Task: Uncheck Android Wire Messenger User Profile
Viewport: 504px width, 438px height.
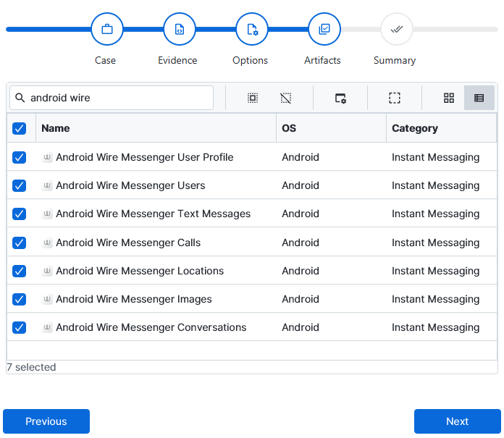Action: (x=20, y=157)
